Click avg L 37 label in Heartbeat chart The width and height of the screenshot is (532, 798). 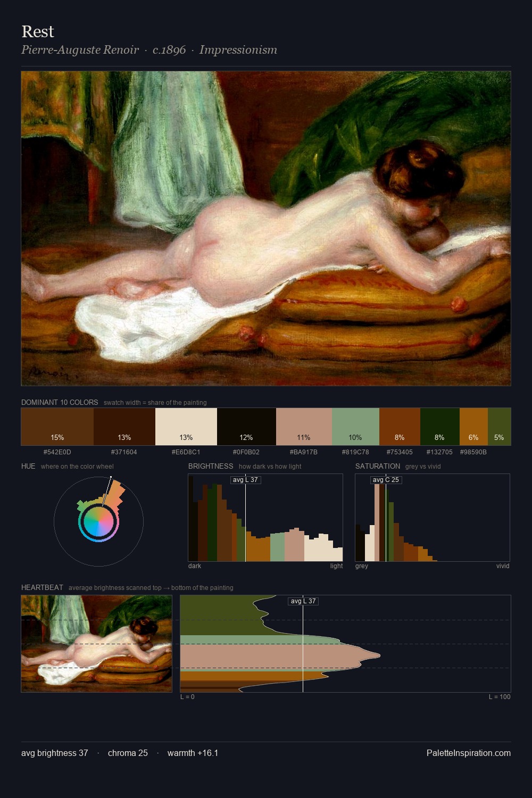pos(303,601)
